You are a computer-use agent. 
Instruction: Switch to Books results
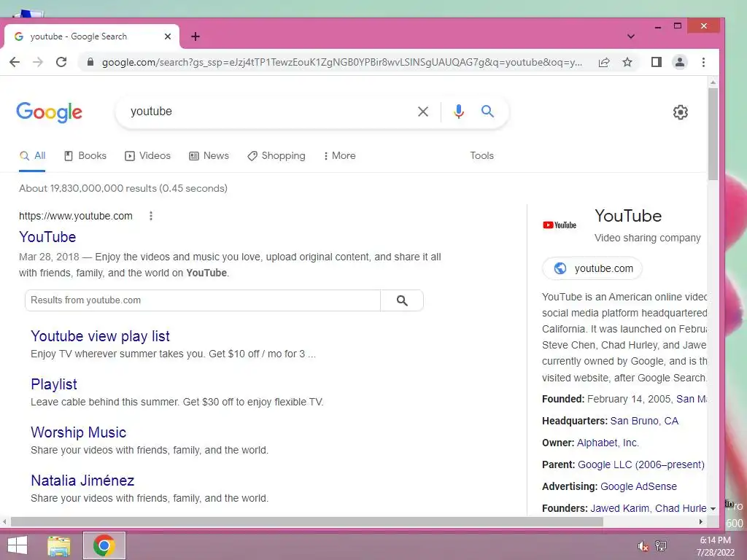click(x=85, y=156)
